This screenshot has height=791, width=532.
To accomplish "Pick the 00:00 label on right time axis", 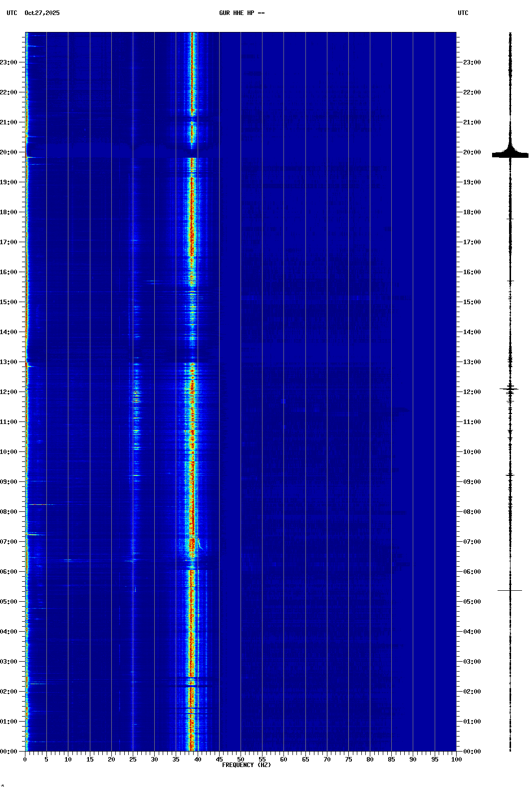I will click(472, 752).
